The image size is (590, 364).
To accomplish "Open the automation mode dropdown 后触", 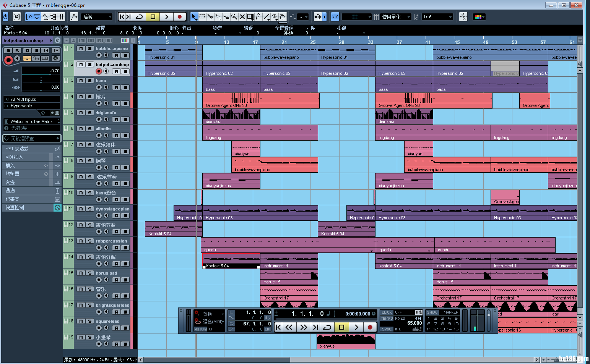I will [97, 17].
